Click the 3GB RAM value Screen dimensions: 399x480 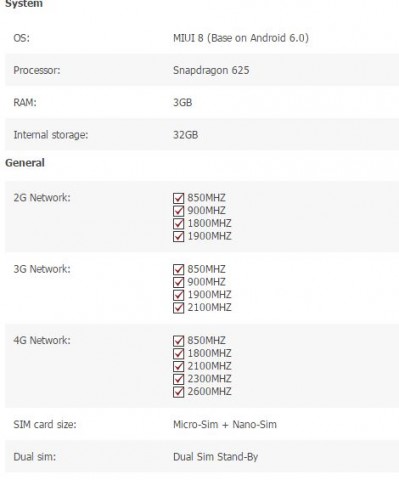pyautogui.click(x=183, y=102)
